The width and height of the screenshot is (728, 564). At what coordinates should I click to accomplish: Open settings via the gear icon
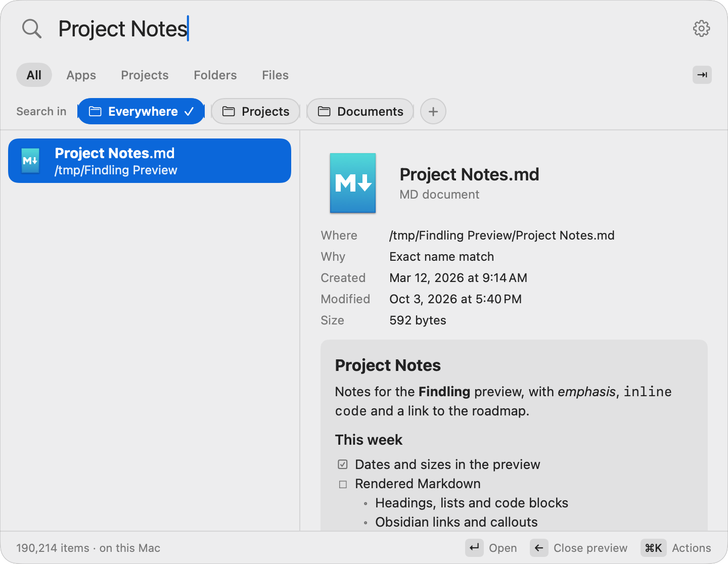701,28
